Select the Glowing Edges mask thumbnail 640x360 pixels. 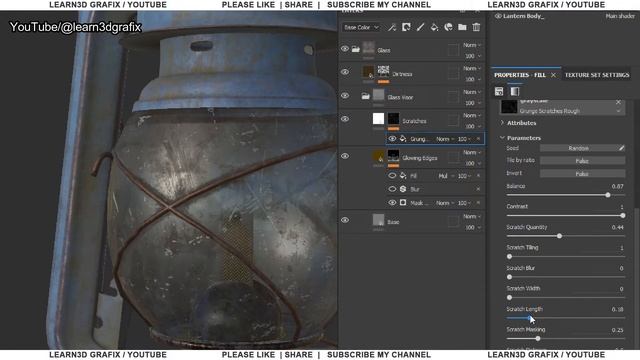click(393, 156)
